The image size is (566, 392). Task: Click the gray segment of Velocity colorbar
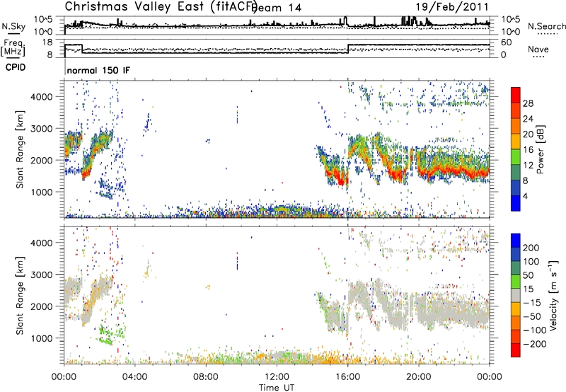516,295
